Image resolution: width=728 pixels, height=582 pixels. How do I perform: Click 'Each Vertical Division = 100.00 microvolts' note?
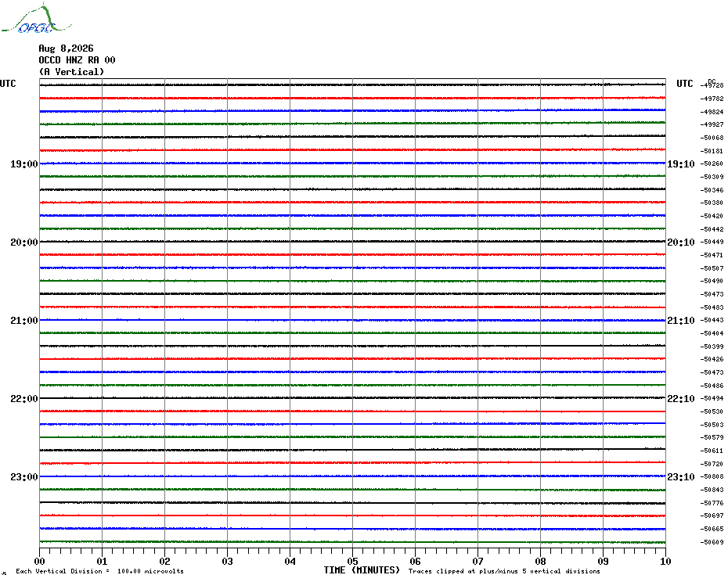point(100,571)
